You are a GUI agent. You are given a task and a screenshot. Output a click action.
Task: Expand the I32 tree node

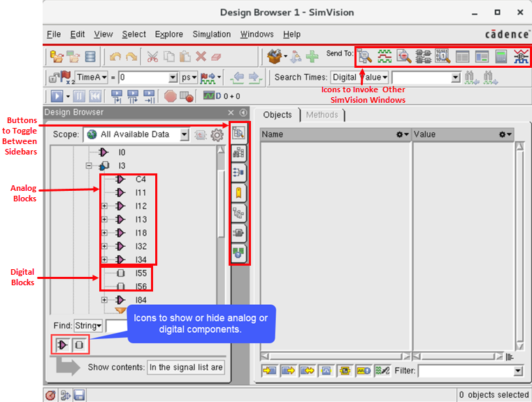104,246
